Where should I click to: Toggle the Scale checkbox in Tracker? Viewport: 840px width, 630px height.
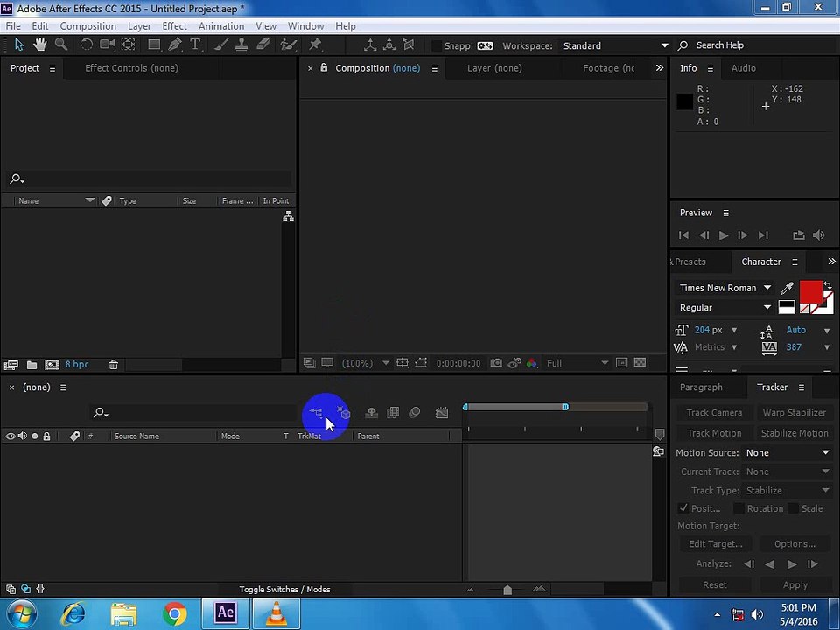pos(793,507)
